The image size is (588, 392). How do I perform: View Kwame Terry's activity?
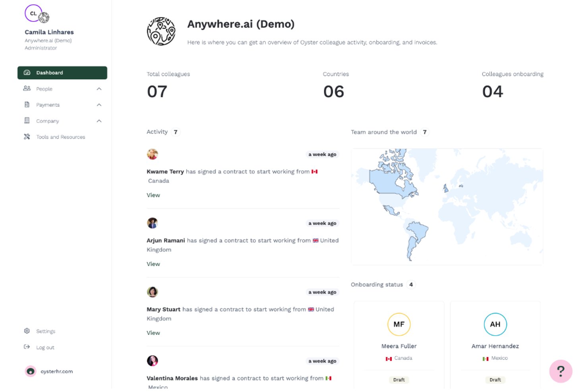[153, 195]
